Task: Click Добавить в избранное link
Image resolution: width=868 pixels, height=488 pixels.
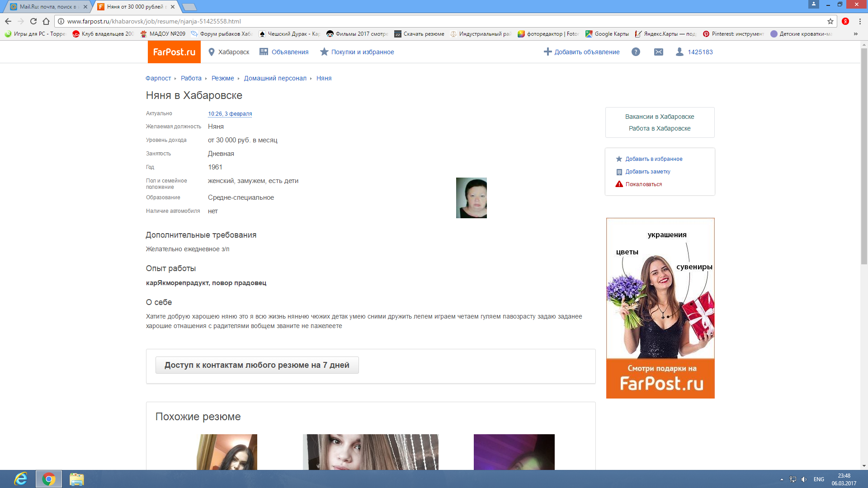Action: click(654, 159)
